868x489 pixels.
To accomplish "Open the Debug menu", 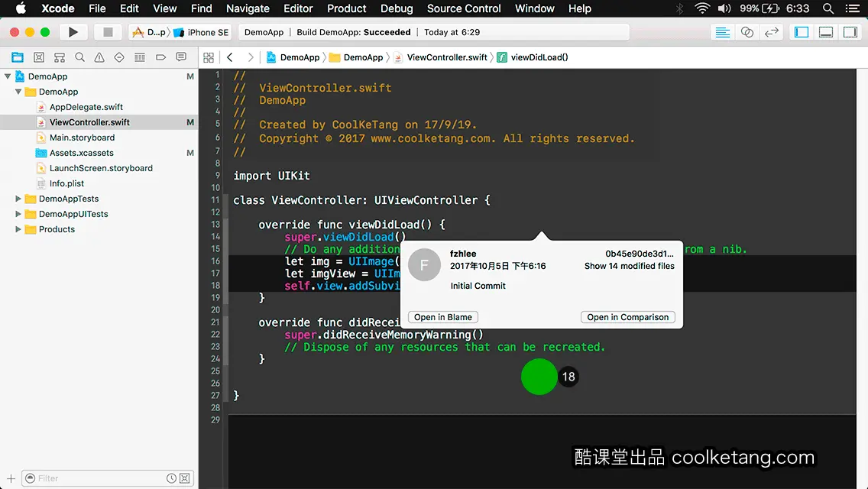I will pos(397,8).
